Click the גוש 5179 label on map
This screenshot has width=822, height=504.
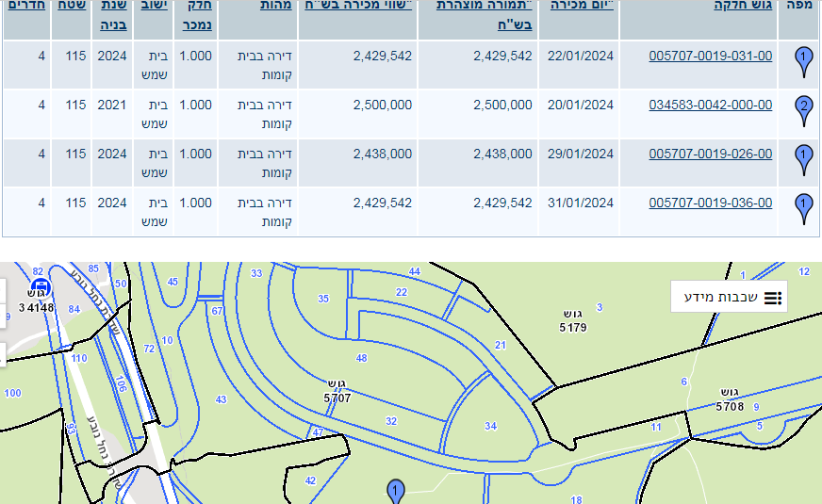coord(573,320)
